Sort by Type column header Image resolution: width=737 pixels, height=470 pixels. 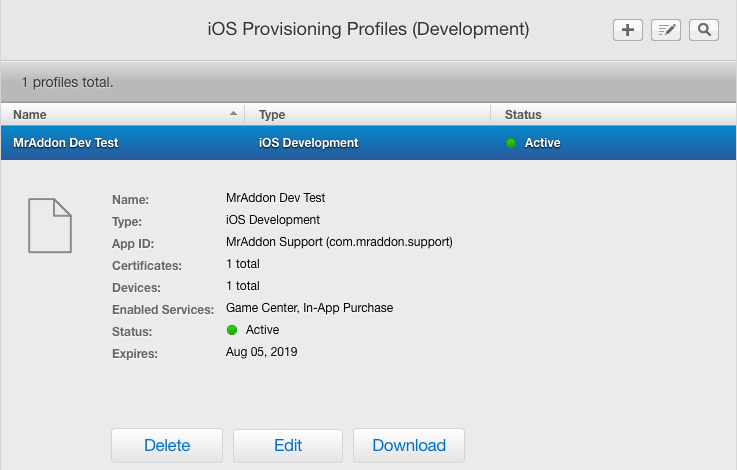[272, 115]
